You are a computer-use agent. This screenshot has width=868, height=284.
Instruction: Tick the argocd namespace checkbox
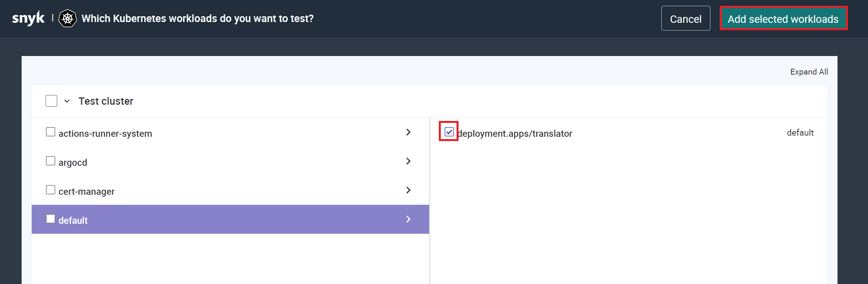[51, 161]
